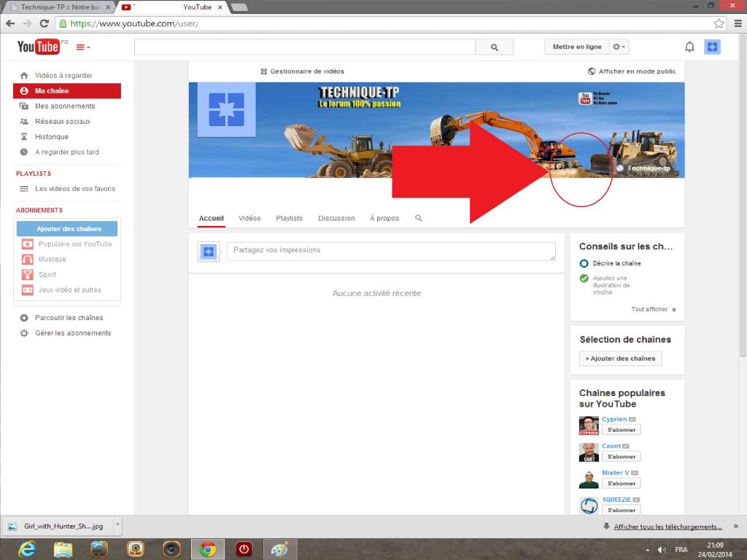Open the Chrome hamburger menu
Image resolution: width=747 pixels, height=560 pixels.
coord(738,23)
